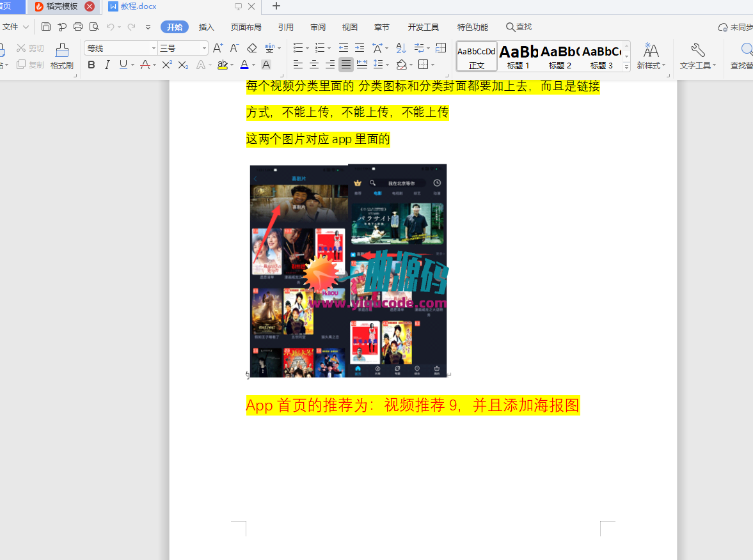The width and height of the screenshot is (753, 560).
Task: Click the paragraph shading paint bucket icon
Action: (402, 65)
